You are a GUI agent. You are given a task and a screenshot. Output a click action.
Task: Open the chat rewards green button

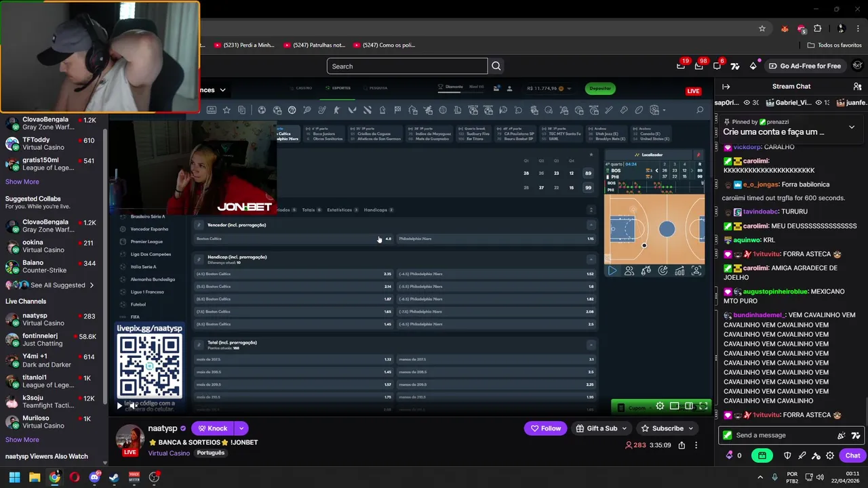[762, 455]
